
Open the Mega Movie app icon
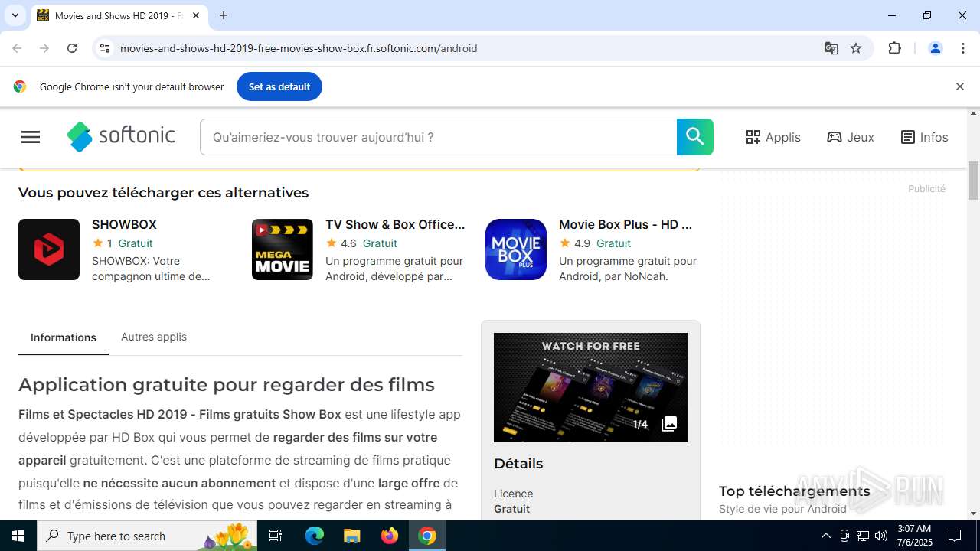pyautogui.click(x=283, y=249)
